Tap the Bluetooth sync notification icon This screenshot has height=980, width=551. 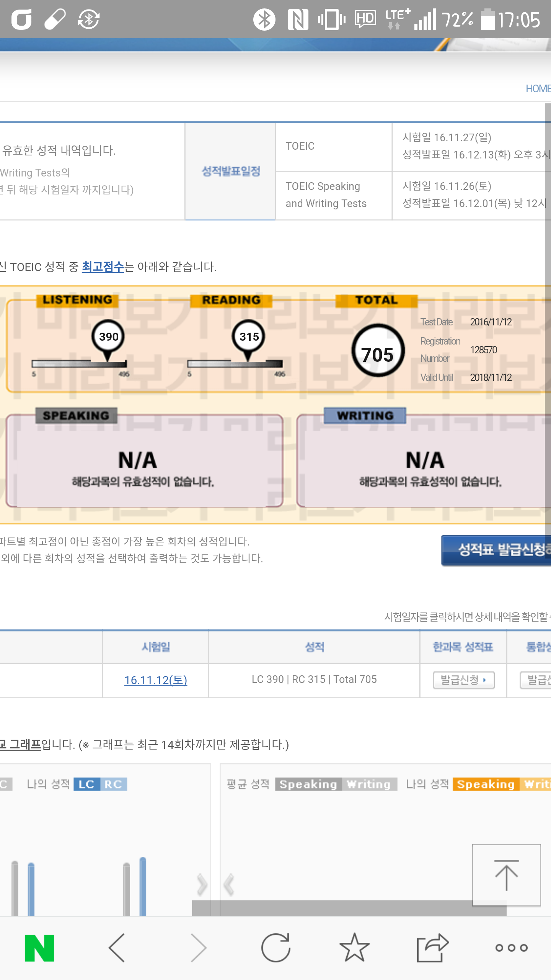89,19
